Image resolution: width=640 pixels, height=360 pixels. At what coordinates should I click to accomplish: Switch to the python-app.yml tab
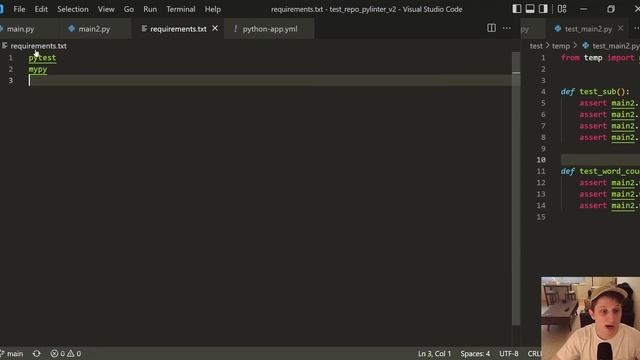[270, 29]
